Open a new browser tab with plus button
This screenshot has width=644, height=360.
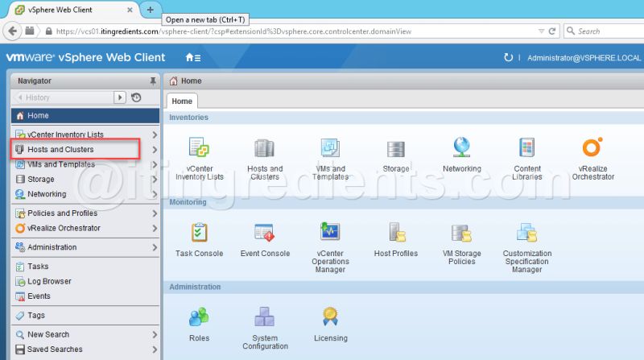151,10
